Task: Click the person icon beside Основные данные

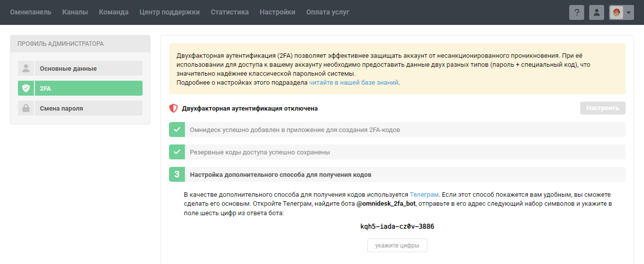Action: pyautogui.click(x=26, y=68)
